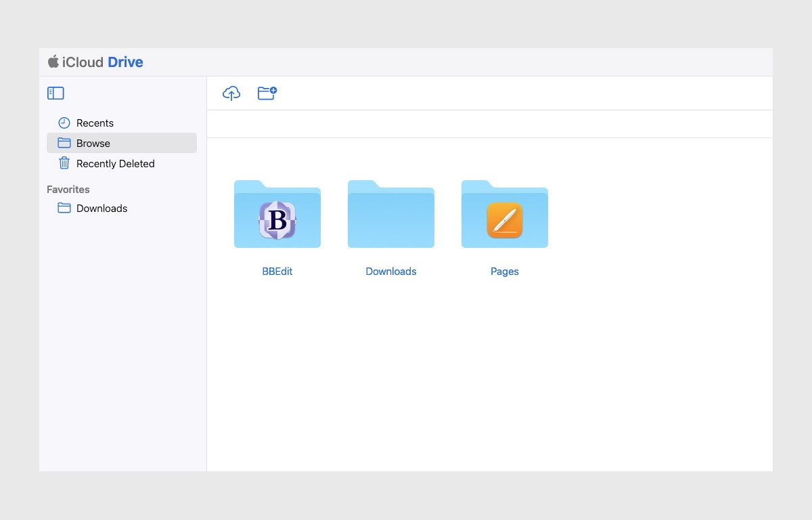This screenshot has width=812, height=520.
Task: Create a new folder with toolbar icon
Action: [x=267, y=93]
